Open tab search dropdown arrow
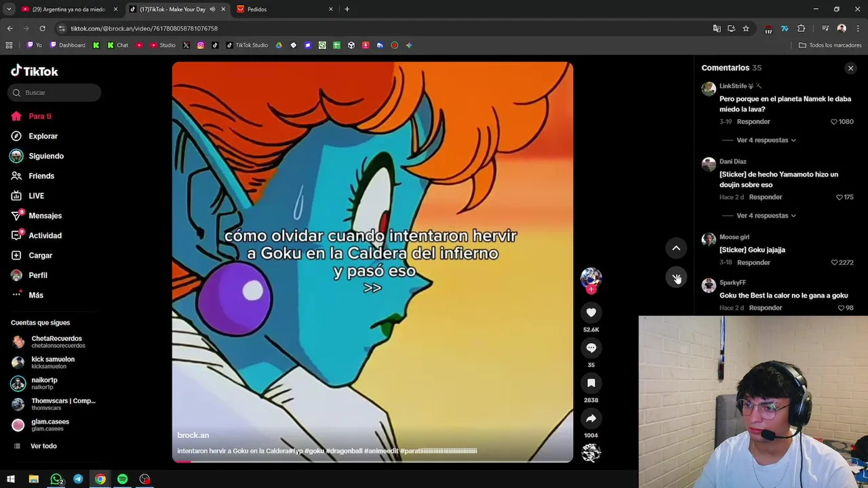Screen dimensions: 868x488 (x=9, y=9)
